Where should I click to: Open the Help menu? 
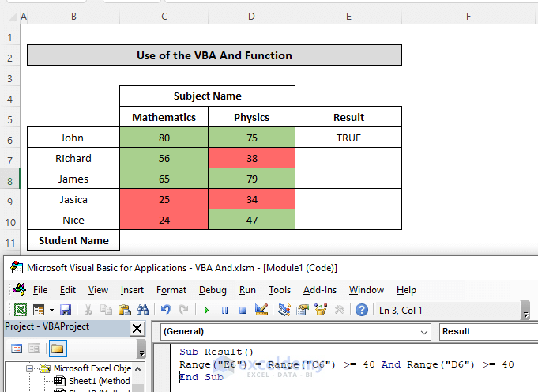point(406,290)
